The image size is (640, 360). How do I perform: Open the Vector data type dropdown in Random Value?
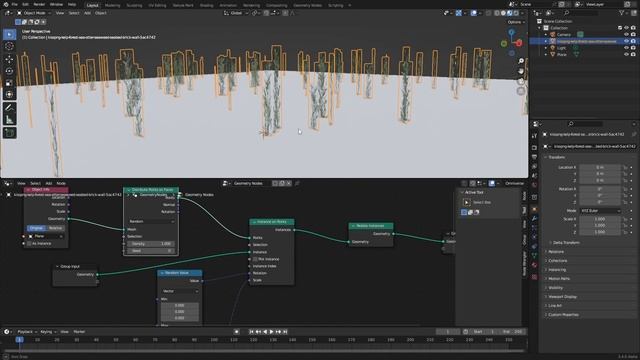180,291
